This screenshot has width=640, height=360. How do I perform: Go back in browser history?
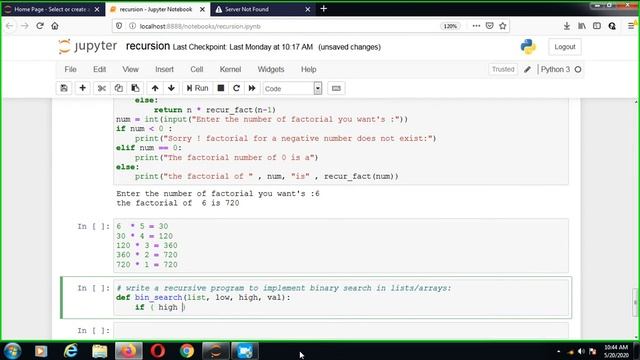click(9, 26)
